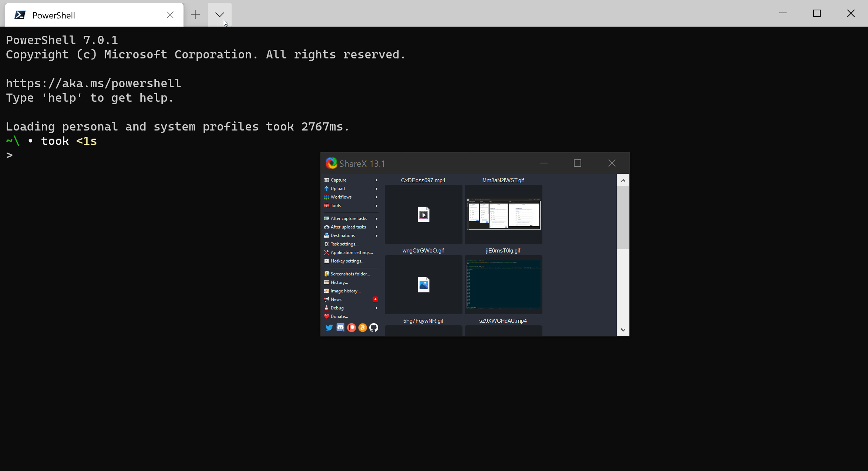The height and width of the screenshot is (471, 868).
Task: Open the Screenshots folder
Action: (x=350, y=274)
